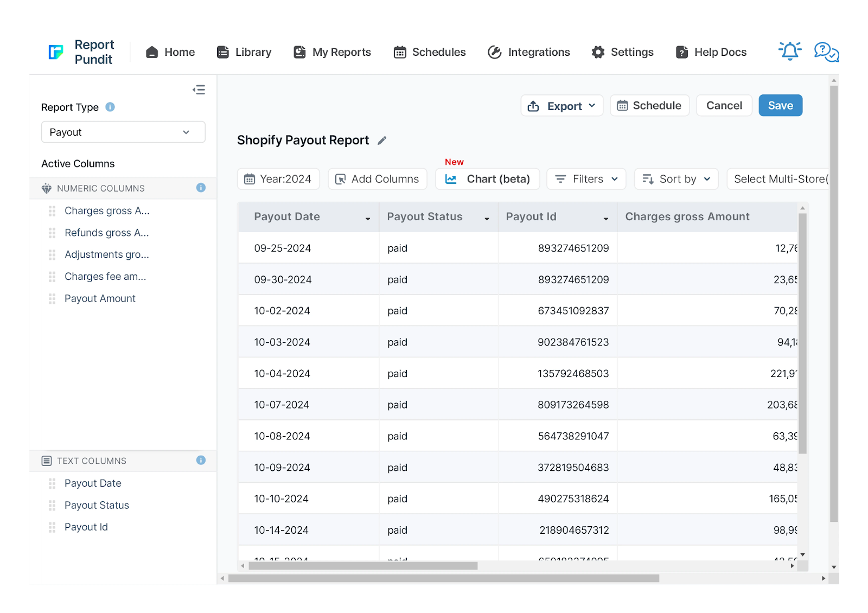The image size is (868, 613).
Task: Select the Charges fee am... column item
Action: (105, 277)
